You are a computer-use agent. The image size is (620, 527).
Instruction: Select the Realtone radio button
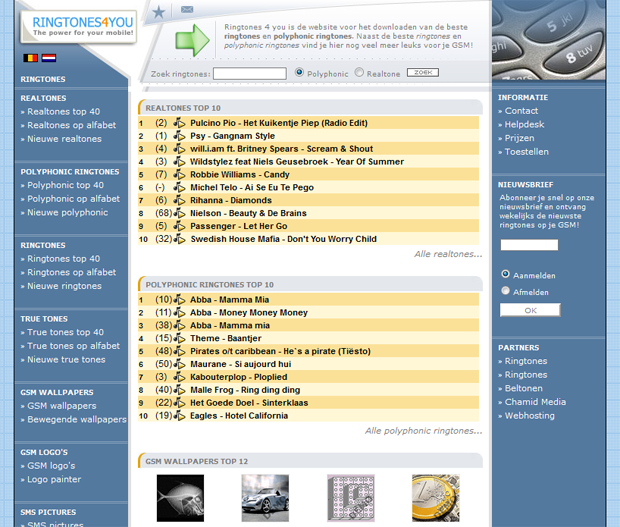[359, 72]
